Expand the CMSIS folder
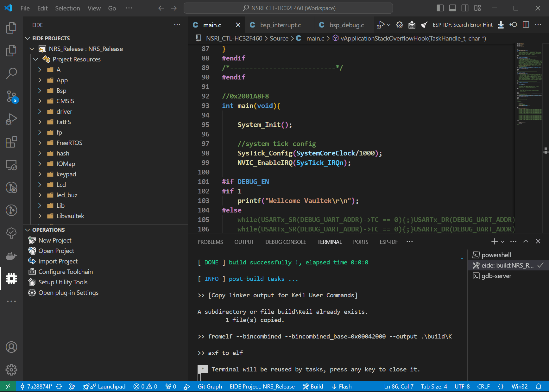549x392 pixels. pos(39,101)
